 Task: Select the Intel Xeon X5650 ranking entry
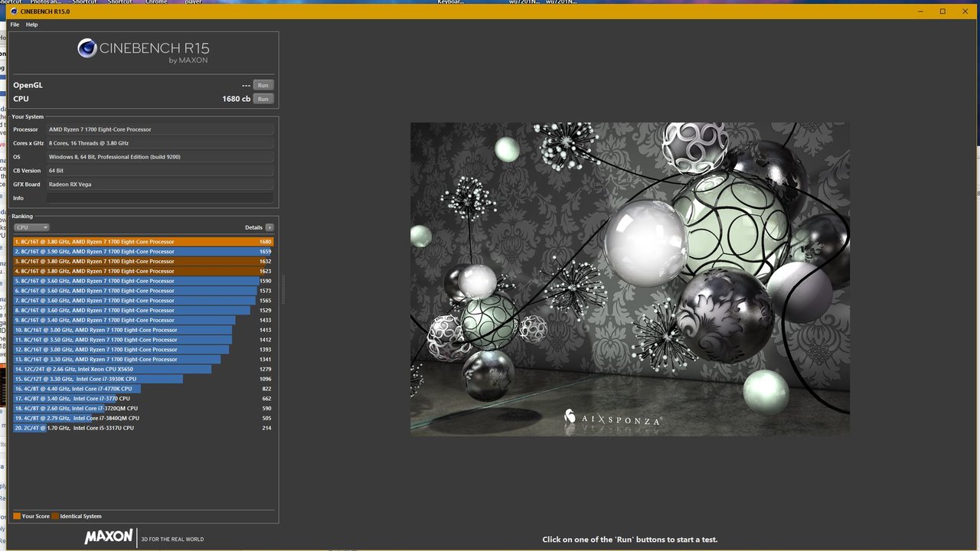pyautogui.click(x=143, y=369)
